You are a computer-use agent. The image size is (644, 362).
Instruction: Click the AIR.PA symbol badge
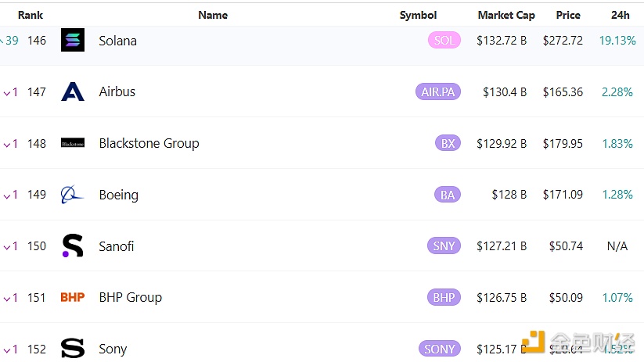(x=438, y=92)
